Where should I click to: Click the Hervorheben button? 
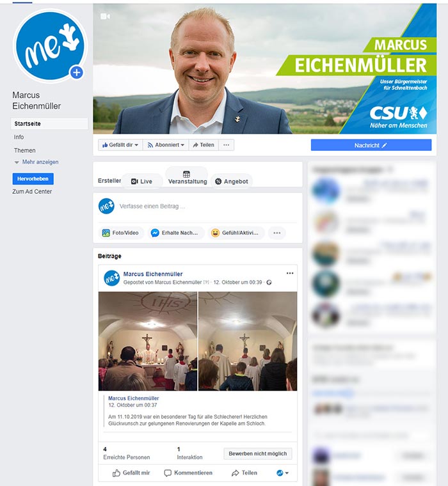(33, 179)
